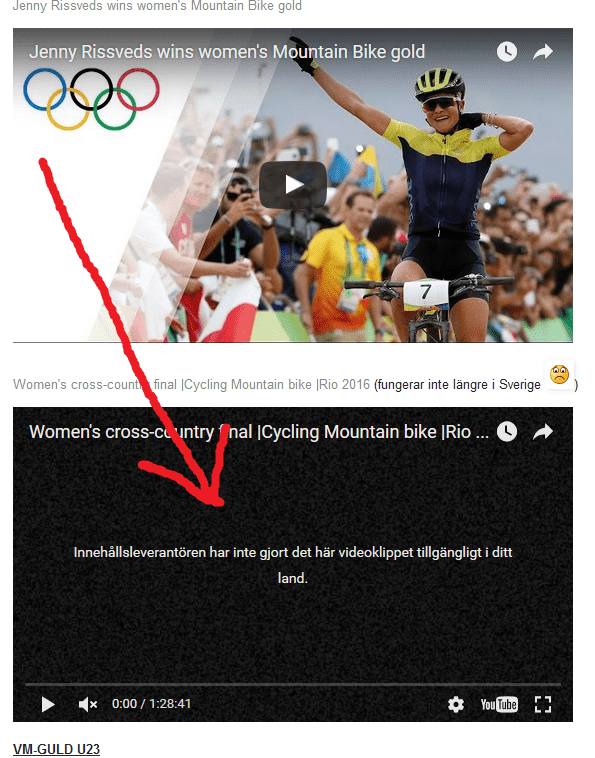Click the 0:00 / 1:28:41 time display
The height and width of the screenshot is (758, 595).
pos(151,704)
